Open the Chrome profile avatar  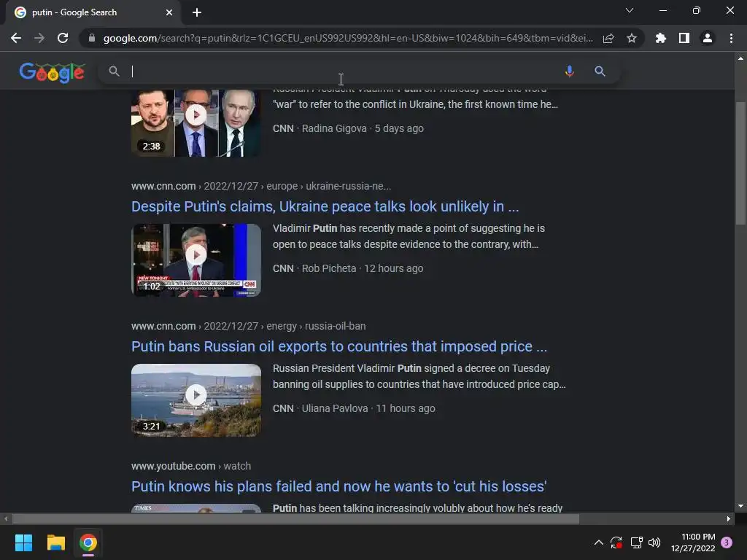[708, 38]
